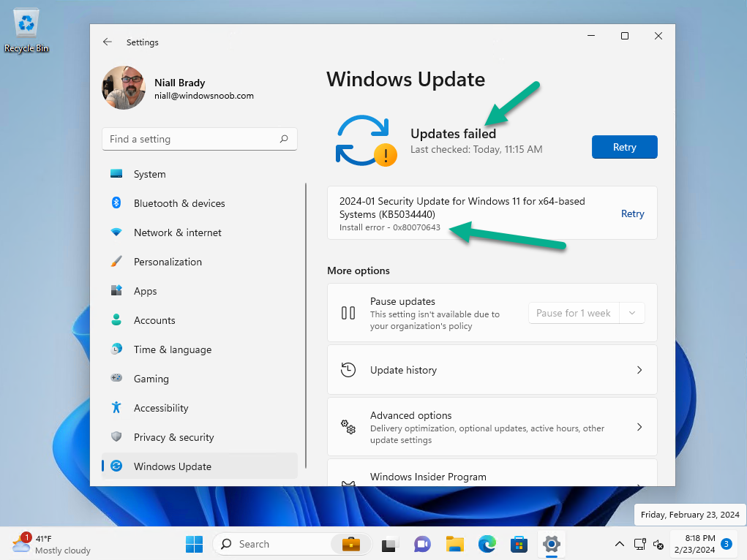This screenshot has width=747, height=560.
Task: Open the Chat app on the taskbar
Action: pyautogui.click(x=422, y=544)
